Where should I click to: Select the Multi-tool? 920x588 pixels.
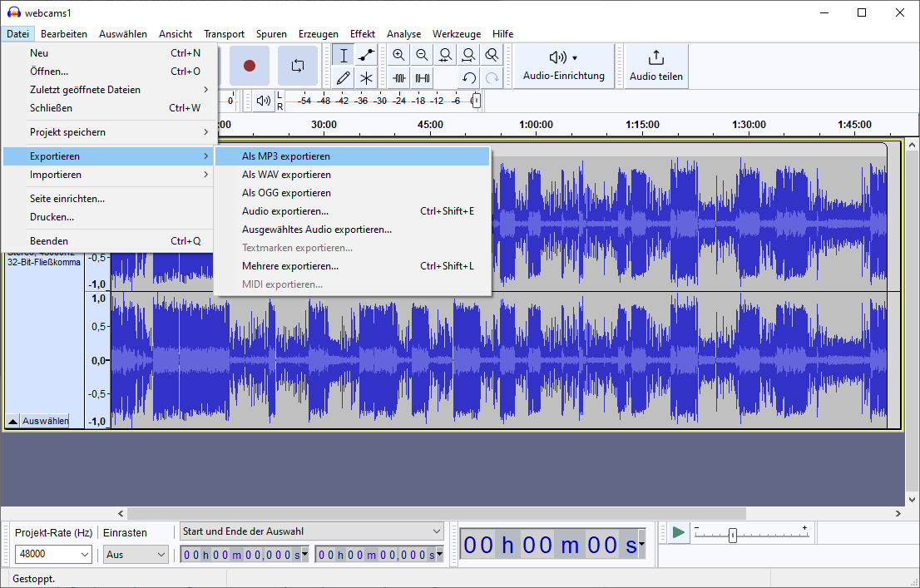point(366,77)
